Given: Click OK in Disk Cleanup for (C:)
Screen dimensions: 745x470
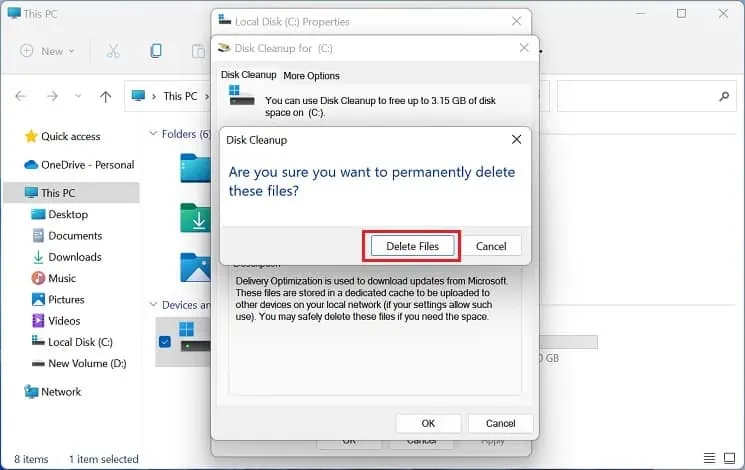Looking at the screenshot, I should click(x=428, y=423).
